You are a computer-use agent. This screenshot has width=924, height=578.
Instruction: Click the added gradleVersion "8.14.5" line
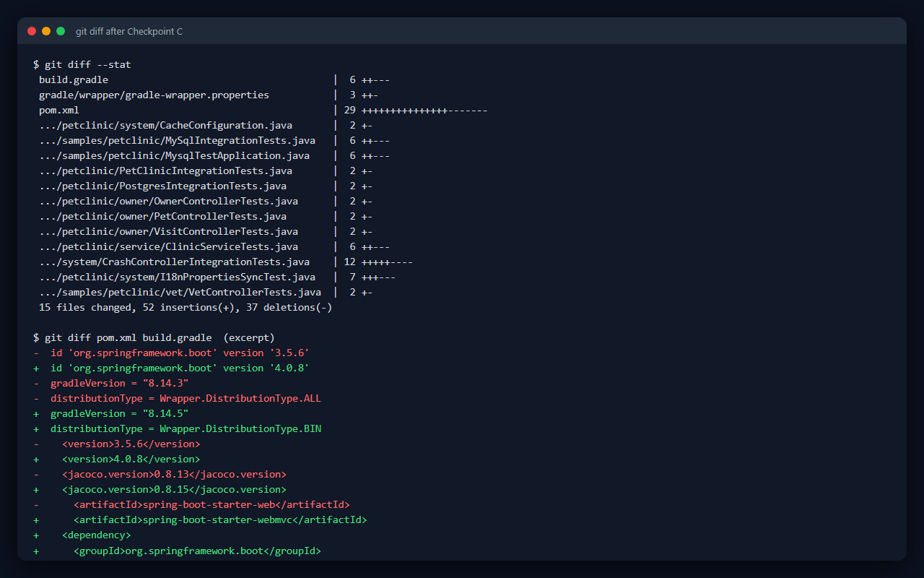pyautogui.click(x=111, y=413)
